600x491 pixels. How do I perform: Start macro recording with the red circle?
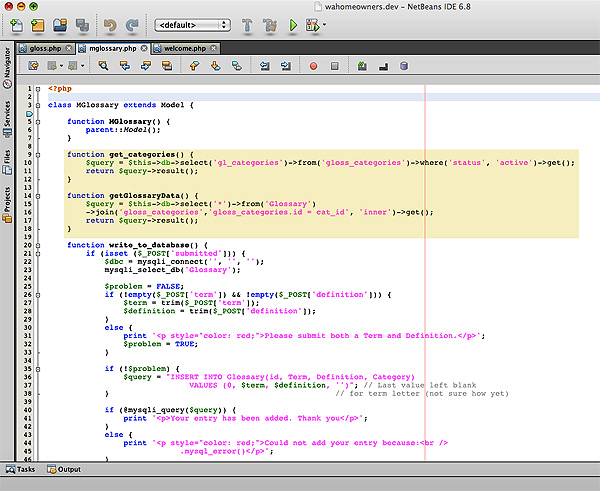coord(313,66)
